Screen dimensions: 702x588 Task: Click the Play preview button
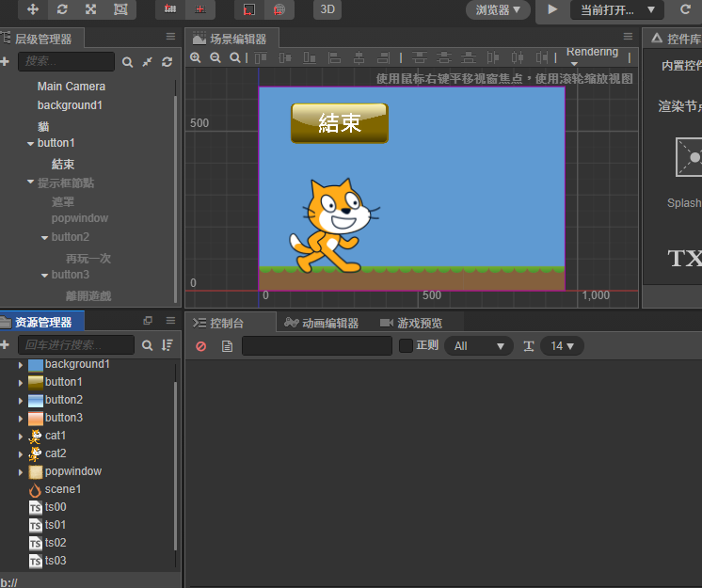pos(552,9)
